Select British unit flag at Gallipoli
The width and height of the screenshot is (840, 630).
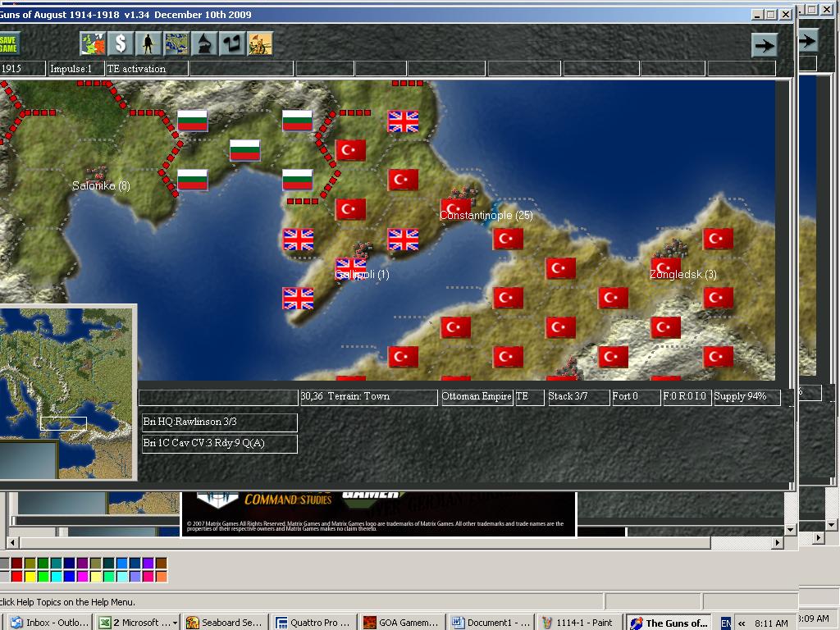[350, 268]
